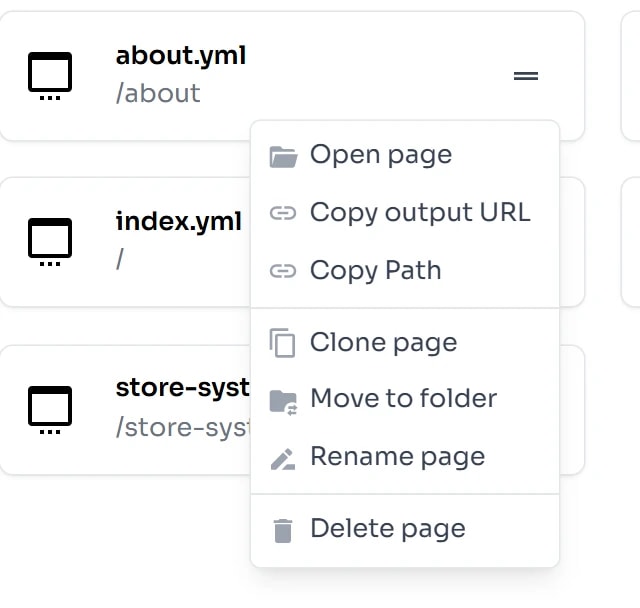Viewport: 640px width, 608px height.
Task: Open the index.yml file title
Action: 179,222
